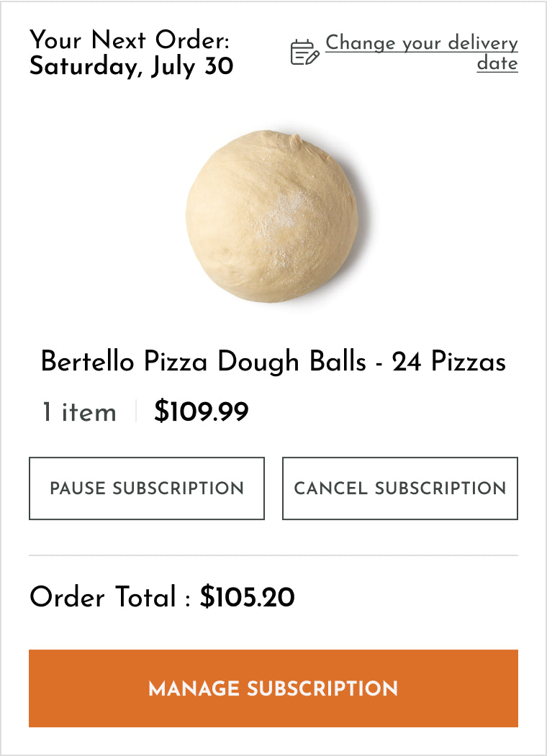Select the Saturday, July 30 date text
This screenshot has height=756, width=547.
point(132,66)
